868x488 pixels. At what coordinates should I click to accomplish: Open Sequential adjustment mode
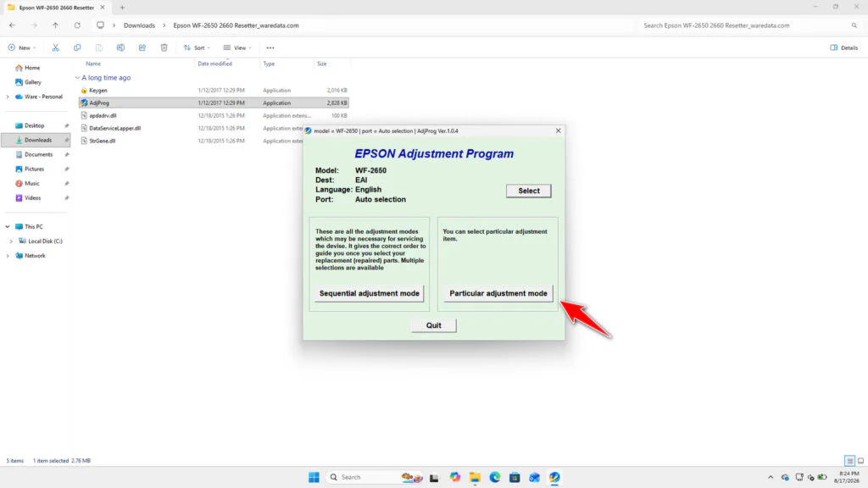pyautogui.click(x=370, y=293)
